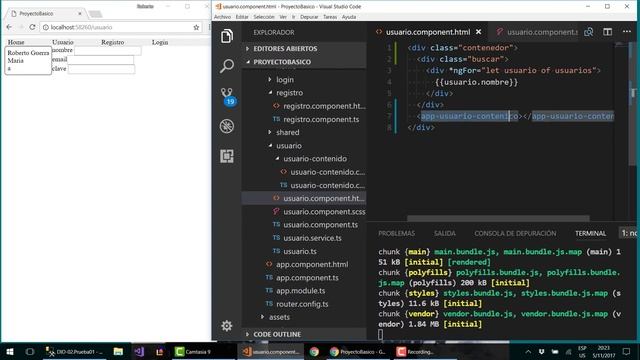Split the editor with the layout icon
This screenshot has height=360, width=640.
(x=608, y=32)
